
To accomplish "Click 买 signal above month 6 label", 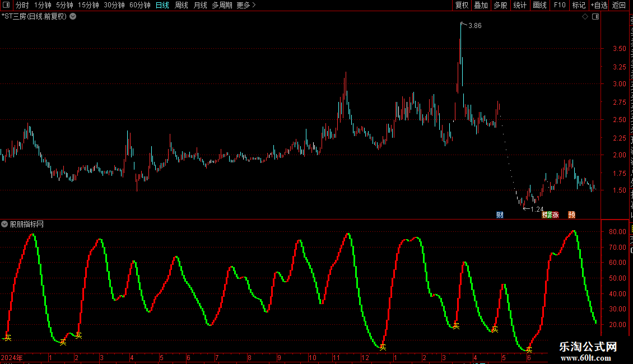I will click(x=529, y=349).
